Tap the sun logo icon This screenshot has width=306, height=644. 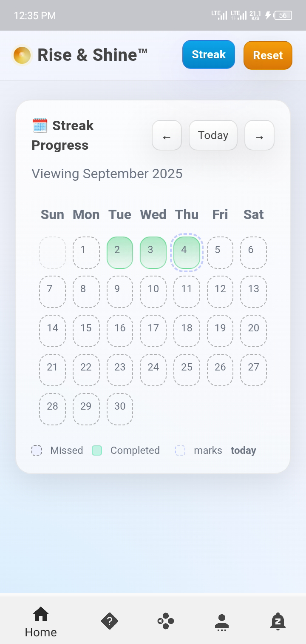(x=22, y=55)
